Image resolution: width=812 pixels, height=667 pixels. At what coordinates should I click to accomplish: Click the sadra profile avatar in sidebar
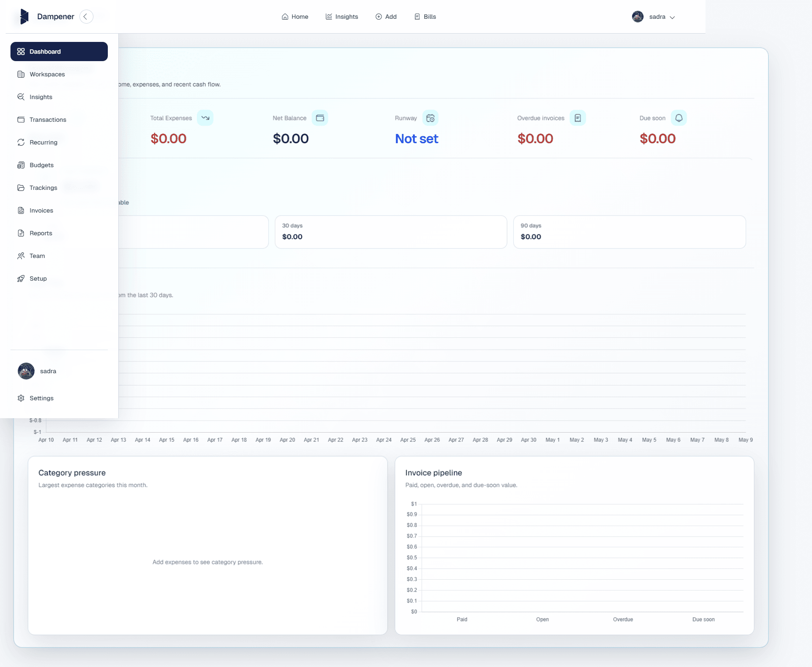click(x=26, y=371)
